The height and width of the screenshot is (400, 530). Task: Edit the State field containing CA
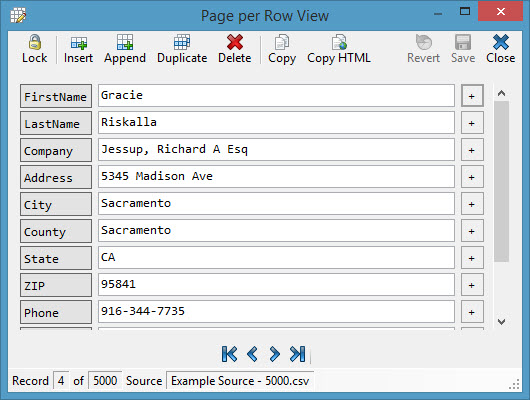click(x=276, y=258)
